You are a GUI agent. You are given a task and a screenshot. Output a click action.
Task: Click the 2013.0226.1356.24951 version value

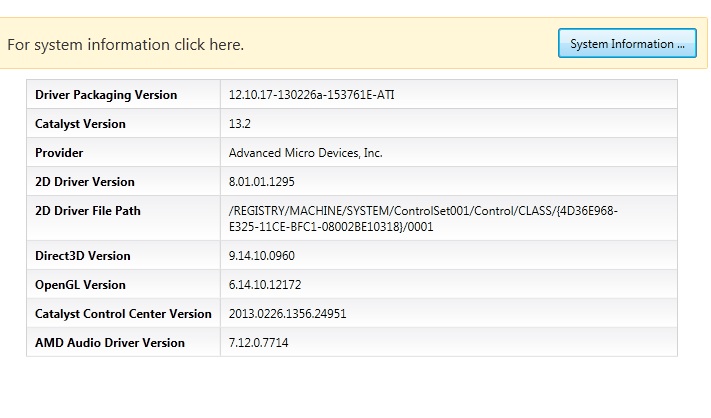click(x=287, y=314)
